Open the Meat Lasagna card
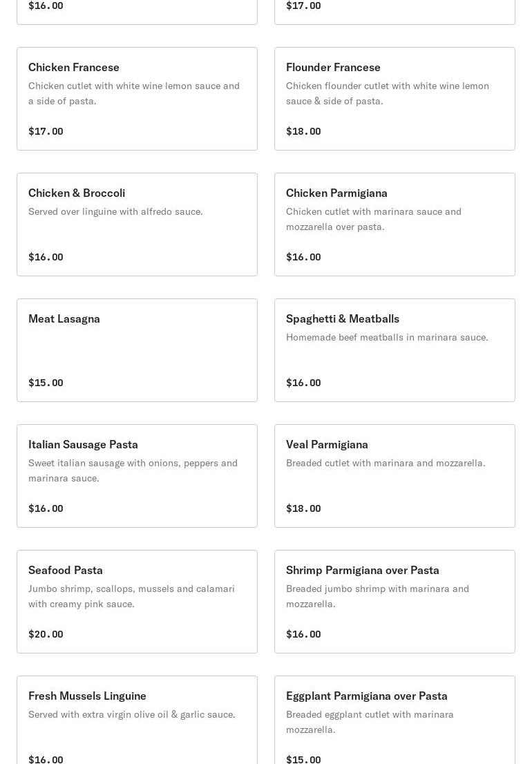Screen dimensions: 532x764 click(x=137, y=350)
